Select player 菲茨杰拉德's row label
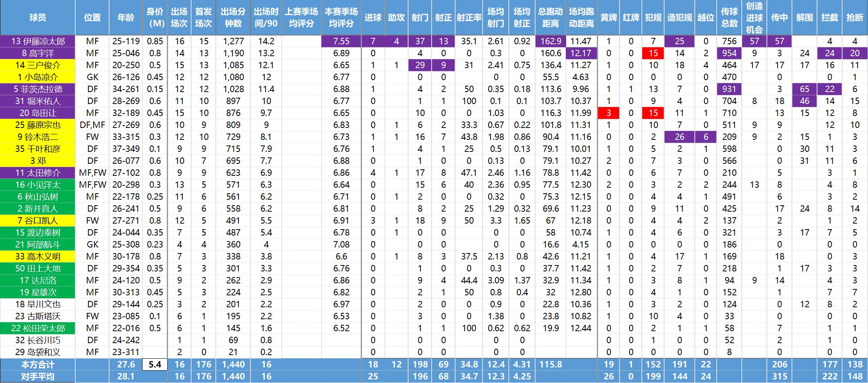The height and width of the screenshot is (383, 868). 38,89
